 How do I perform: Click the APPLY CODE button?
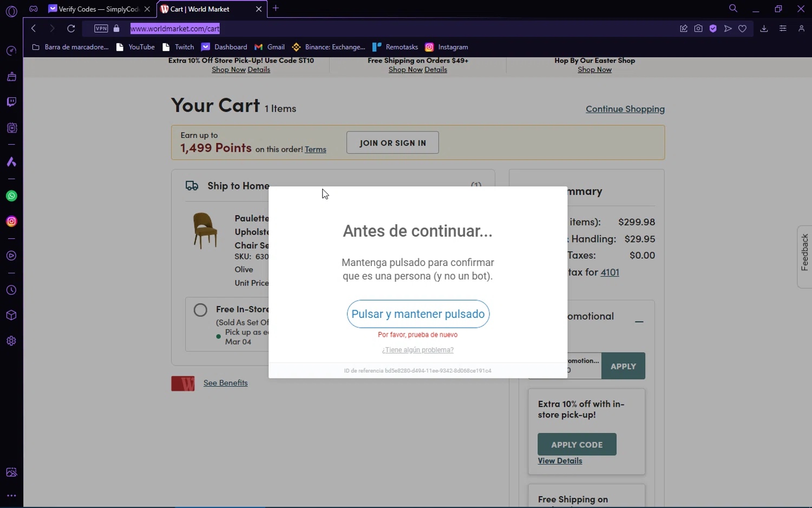pyautogui.click(x=577, y=445)
